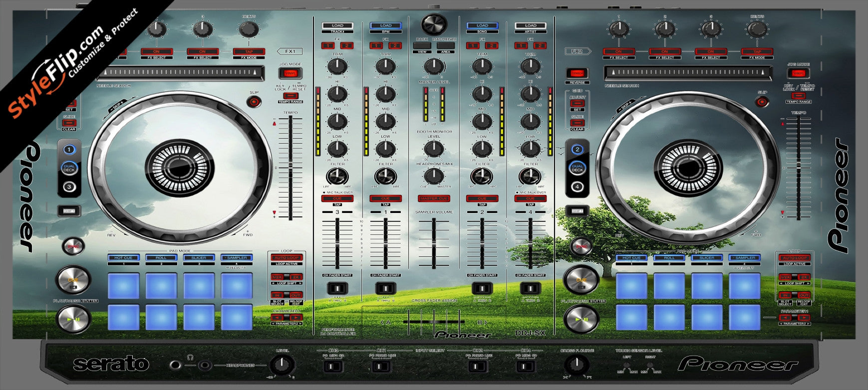Toggle right deck VINYL jog mode
This screenshot has width=868, height=390.
pyautogui.click(x=798, y=73)
